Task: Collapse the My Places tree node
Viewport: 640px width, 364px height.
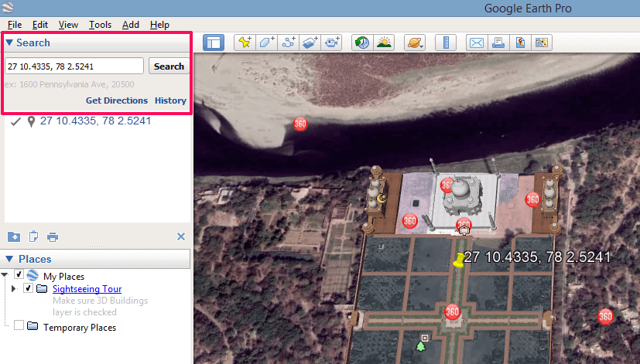Action: click(x=5, y=274)
